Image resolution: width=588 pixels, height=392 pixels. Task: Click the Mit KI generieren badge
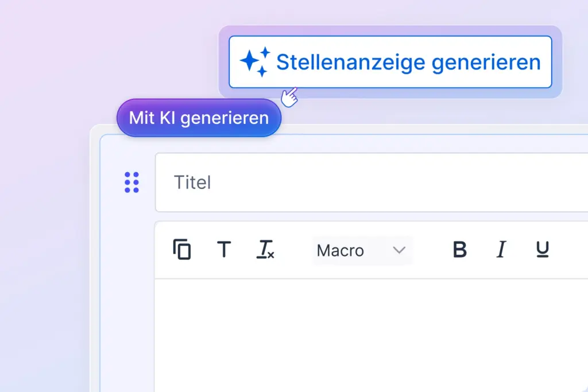[x=198, y=118]
